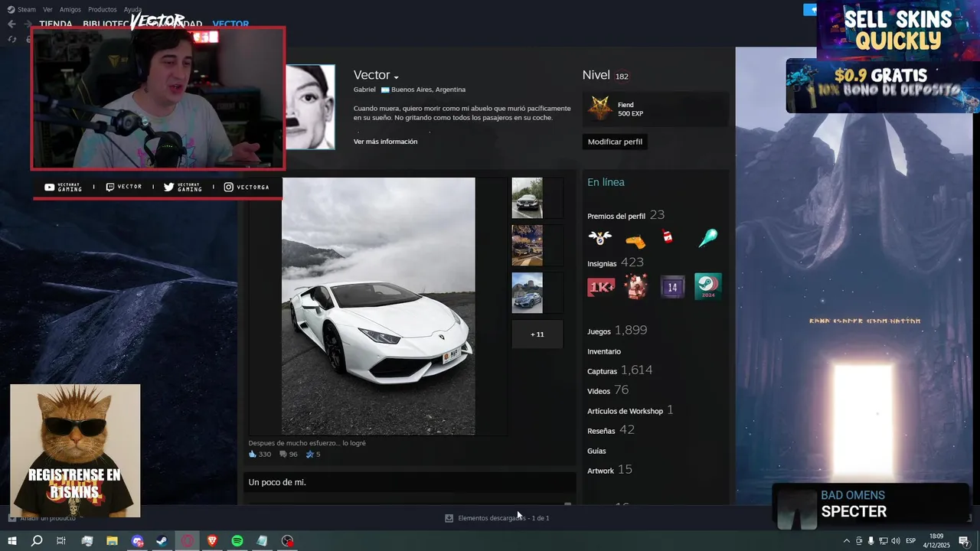Open the 1K+ badge
Viewport: 980px width, 551px height.
(601, 287)
